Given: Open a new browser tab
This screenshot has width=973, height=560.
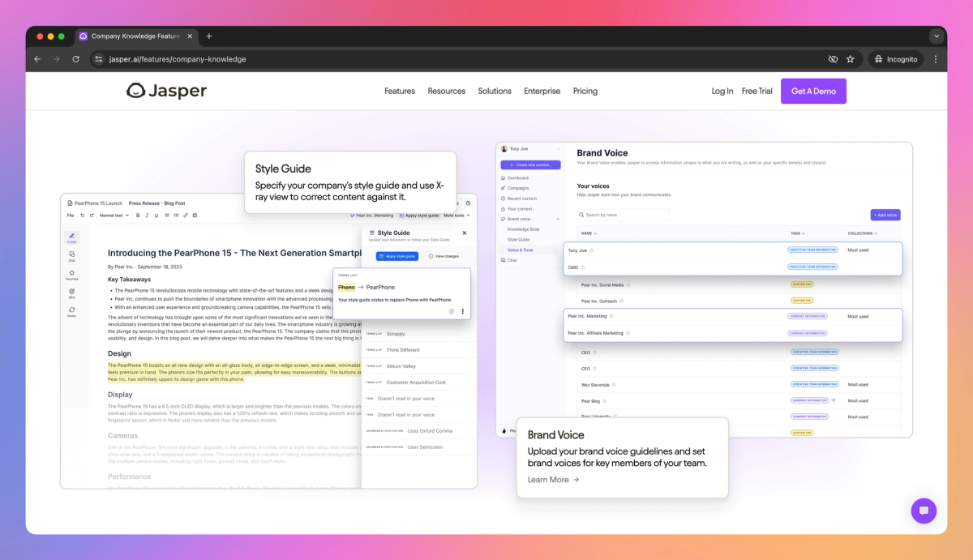Looking at the screenshot, I should click(208, 36).
